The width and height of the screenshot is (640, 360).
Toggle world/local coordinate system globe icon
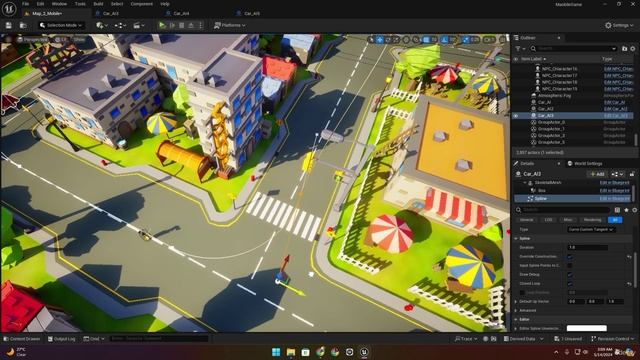tap(406, 40)
